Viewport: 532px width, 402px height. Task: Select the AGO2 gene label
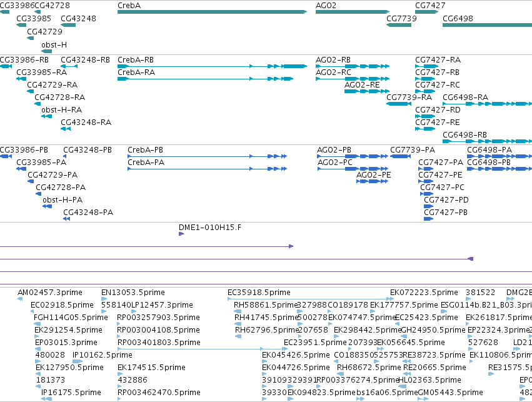click(x=326, y=6)
